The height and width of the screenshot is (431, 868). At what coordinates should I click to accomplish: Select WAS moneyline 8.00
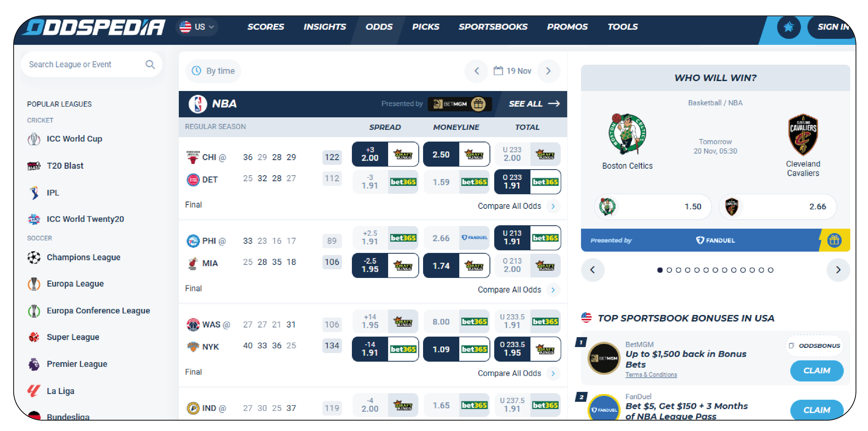point(456,321)
